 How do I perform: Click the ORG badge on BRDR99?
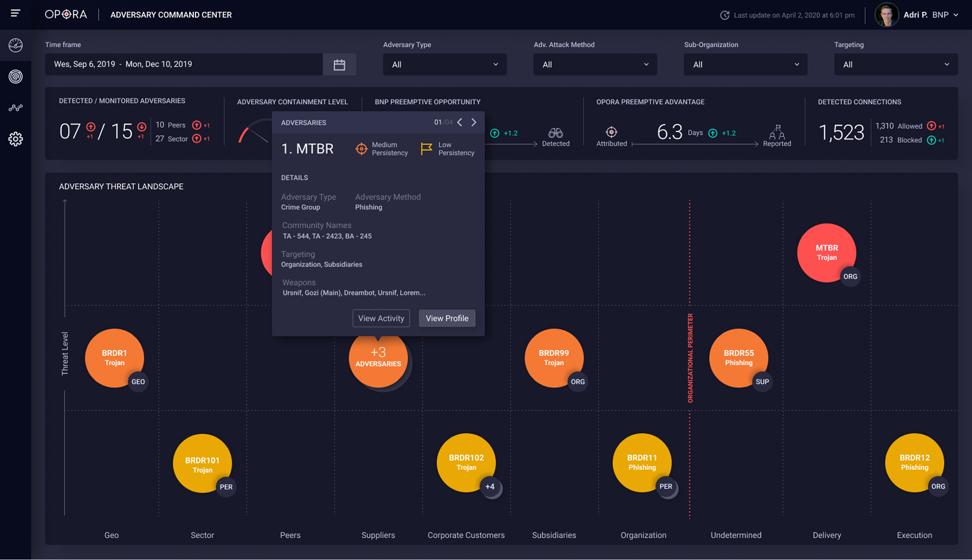577,382
